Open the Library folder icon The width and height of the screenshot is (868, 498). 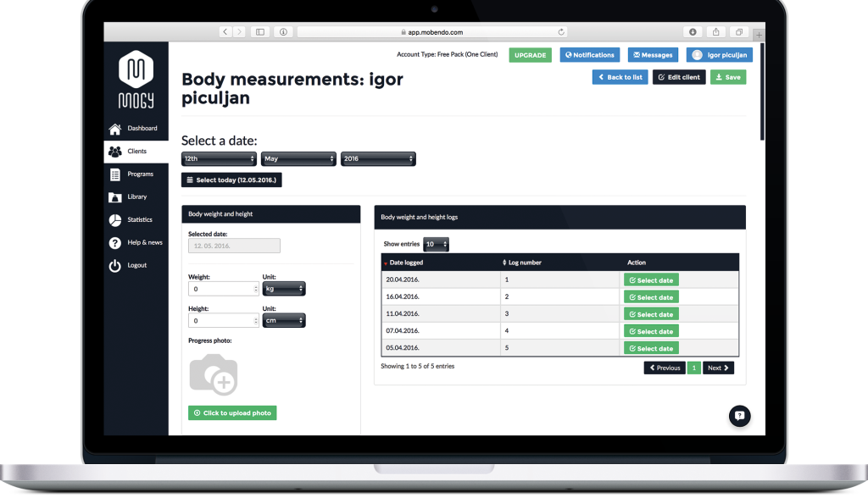point(114,197)
